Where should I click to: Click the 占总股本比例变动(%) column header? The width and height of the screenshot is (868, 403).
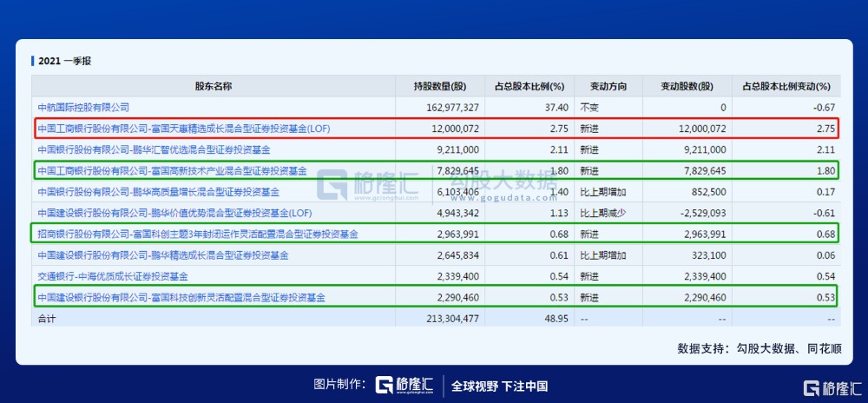[x=786, y=86]
